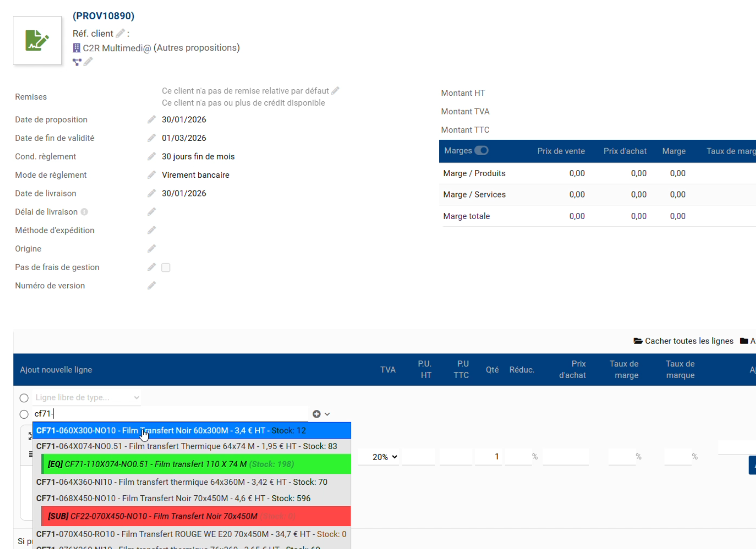Choose the red [SUB] CF22-070X450-NO10 suggestion

[x=196, y=516]
